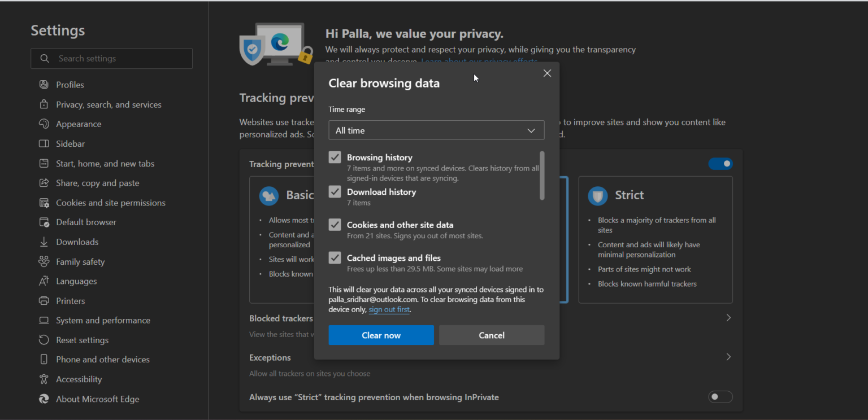Viewport: 868px width, 420px height.
Task: Enable Strict tracking prevention for InPrivate browsing
Action: 720,397
